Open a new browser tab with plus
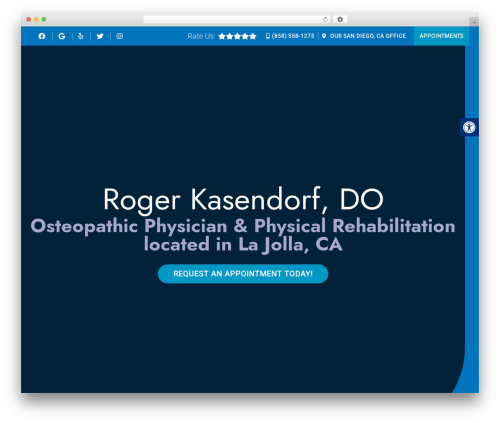500x423 pixels. tap(474, 22)
